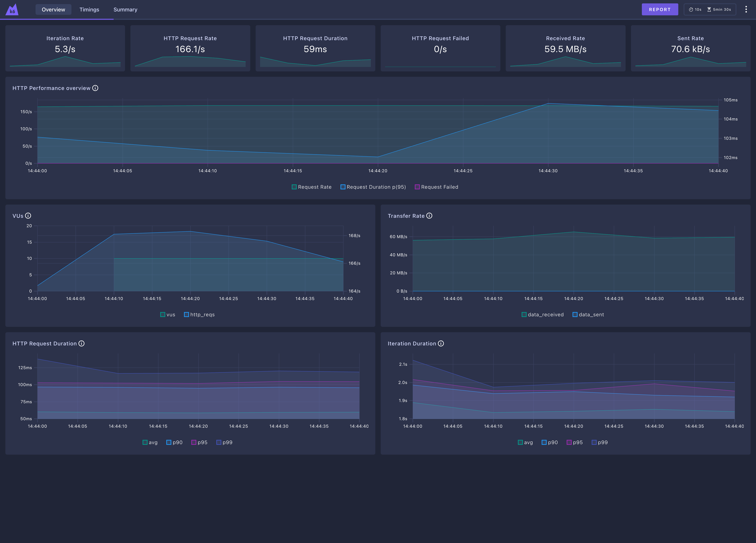This screenshot has width=756, height=543.
Task: Click the info icon next to HTTP Performance overview
Action: (96, 88)
